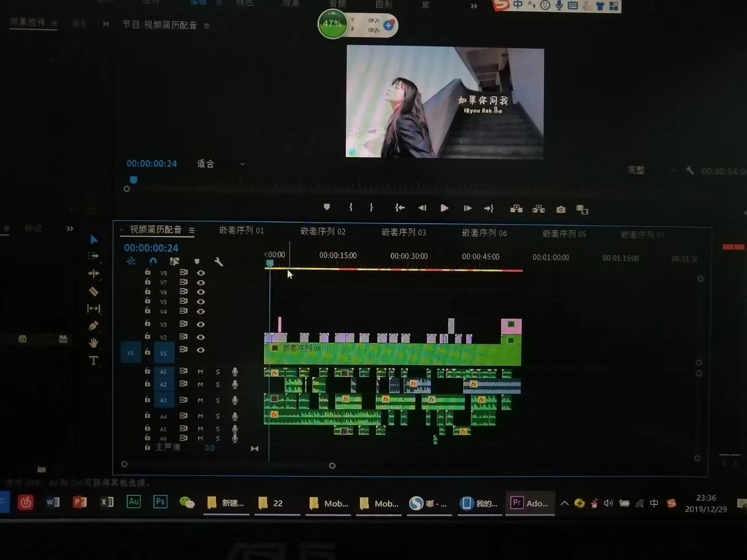Select the Hand tool
Screen dimensions: 747x560
coord(93,343)
